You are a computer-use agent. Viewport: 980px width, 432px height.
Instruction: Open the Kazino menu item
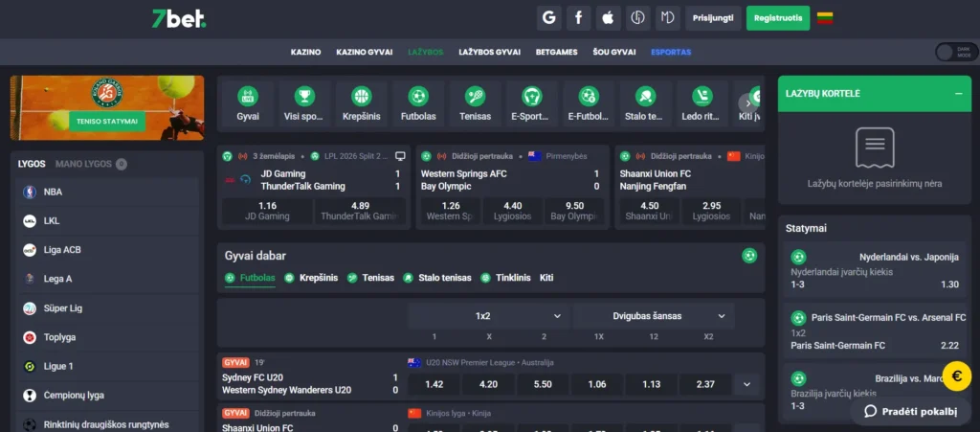click(305, 52)
